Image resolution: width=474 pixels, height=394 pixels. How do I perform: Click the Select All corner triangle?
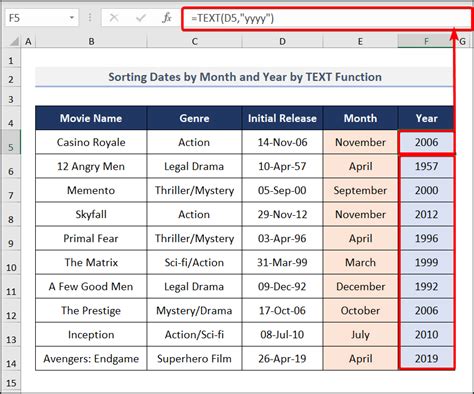click(14, 41)
